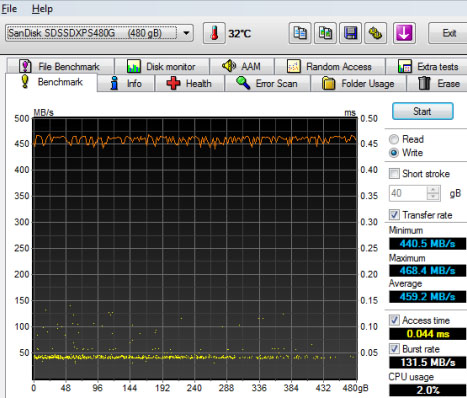467x398 pixels.
Task: Click the Start benchmark button
Action: 422,111
